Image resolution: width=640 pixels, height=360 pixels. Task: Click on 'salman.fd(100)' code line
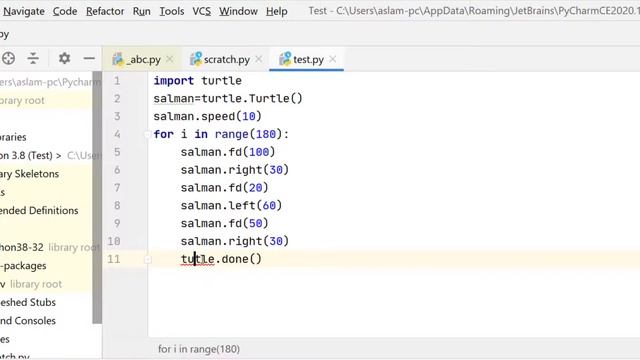[228, 152]
